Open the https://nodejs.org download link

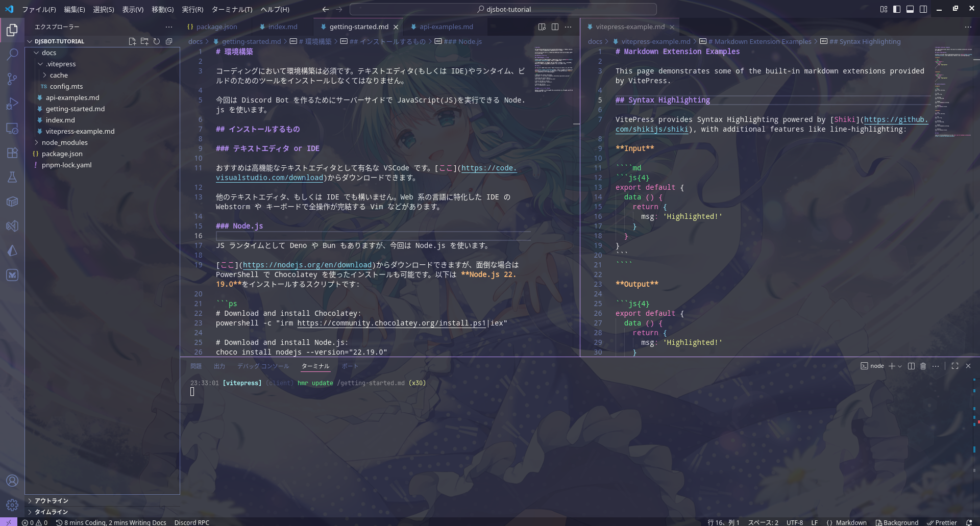(306, 265)
